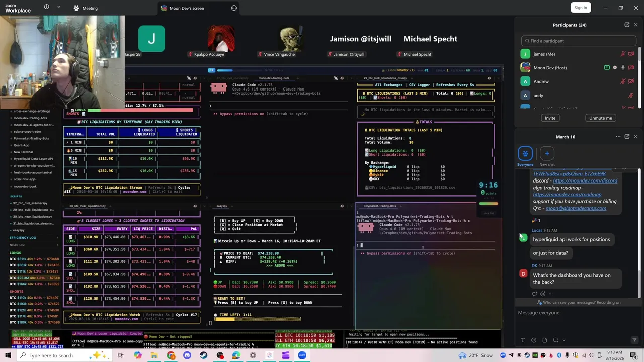The image size is (644, 362).
Task: Click Andrew row in participants list
Action: (578, 81)
